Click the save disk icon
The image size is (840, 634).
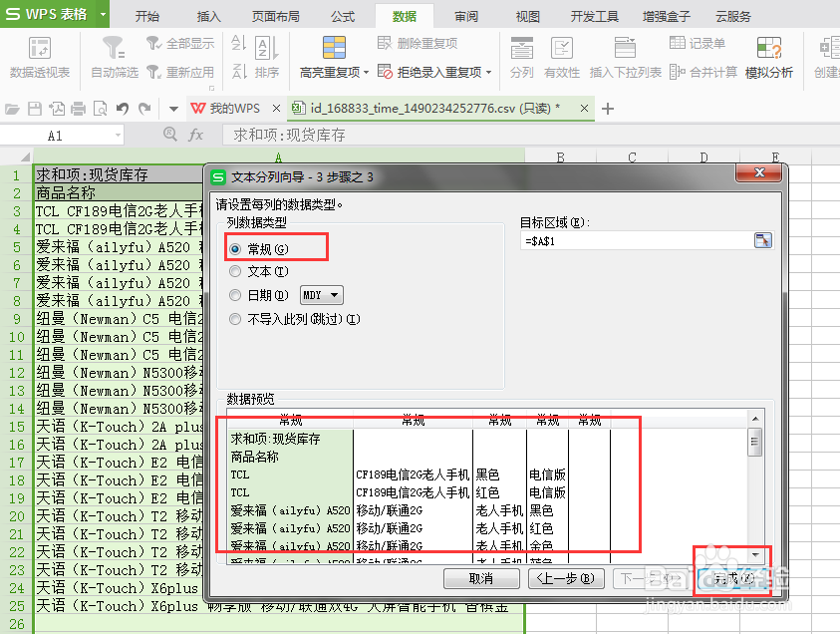click(35, 109)
